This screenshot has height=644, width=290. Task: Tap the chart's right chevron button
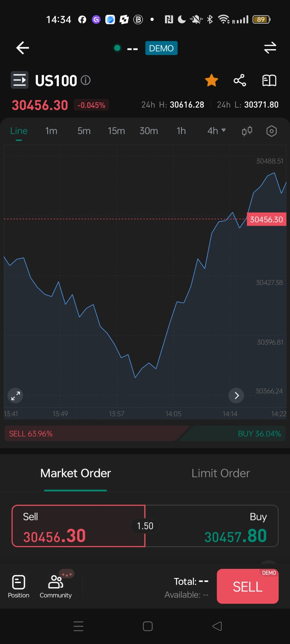(x=236, y=396)
